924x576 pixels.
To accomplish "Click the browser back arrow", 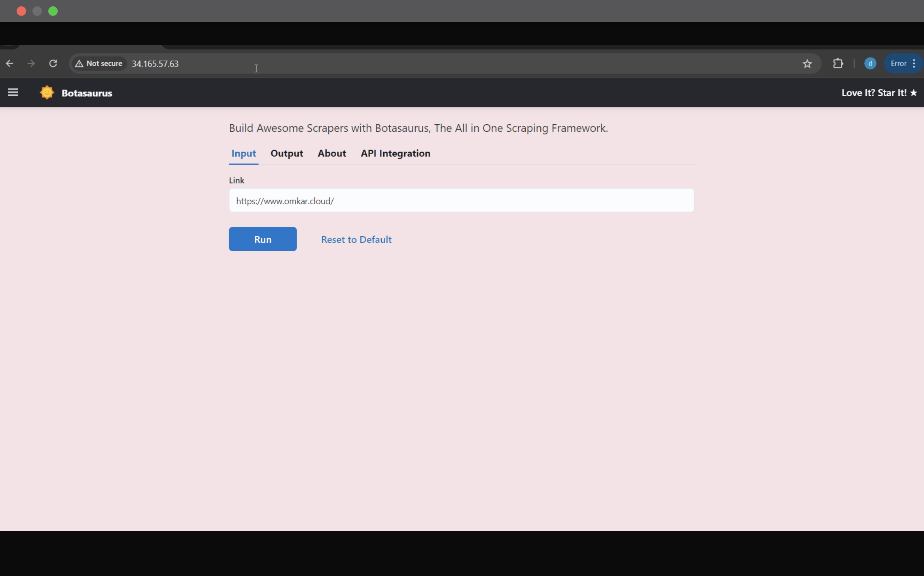I will pyautogui.click(x=10, y=64).
